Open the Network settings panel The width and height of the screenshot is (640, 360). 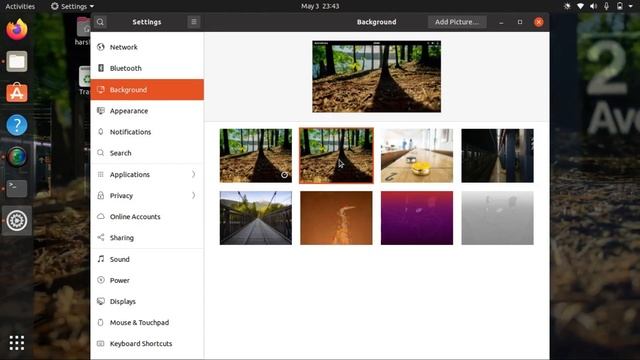click(147, 47)
